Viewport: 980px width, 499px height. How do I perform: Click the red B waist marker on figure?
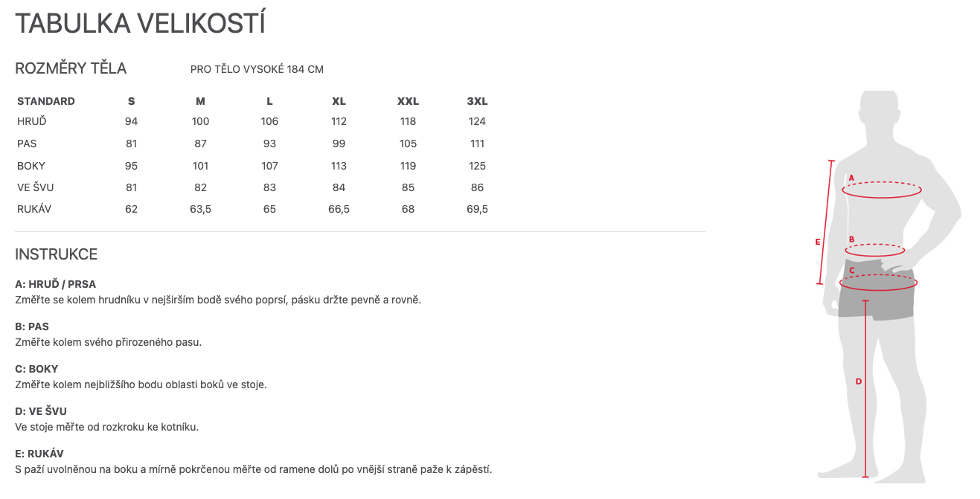(x=851, y=239)
